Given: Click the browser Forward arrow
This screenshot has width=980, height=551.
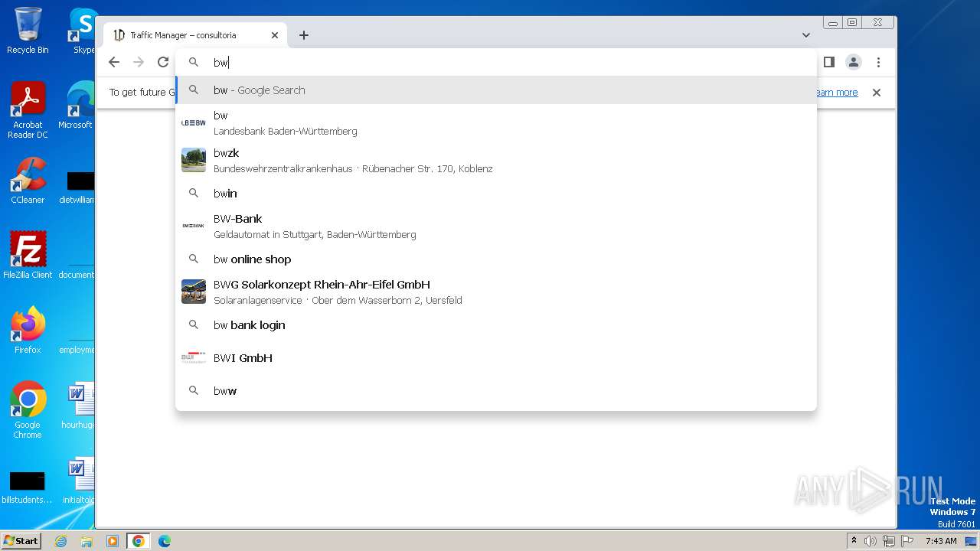Looking at the screenshot, I should click(x=139, y=62).
